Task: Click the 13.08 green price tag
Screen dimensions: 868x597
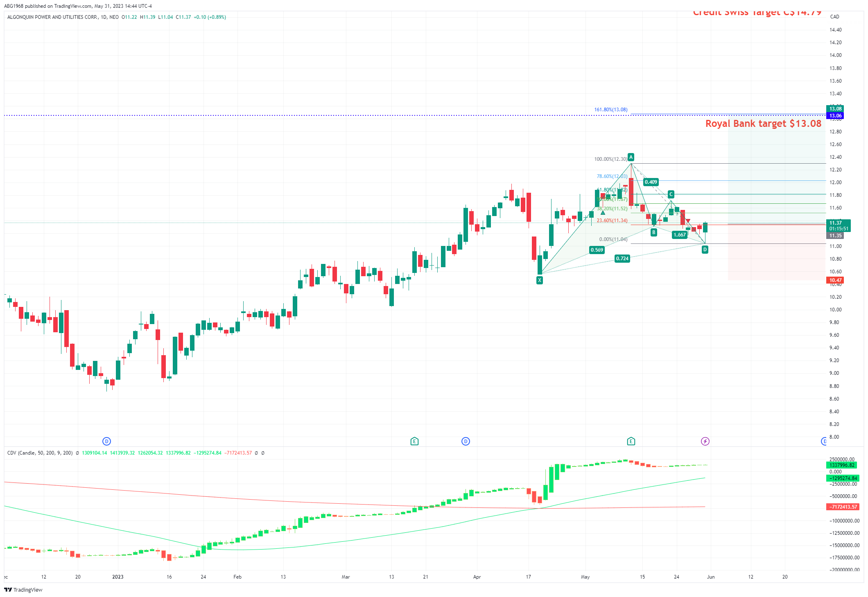Action: click(835, 109)
